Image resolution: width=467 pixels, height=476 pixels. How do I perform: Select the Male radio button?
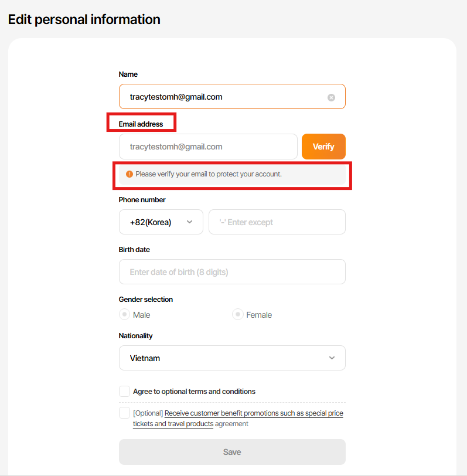pos(124,315)
